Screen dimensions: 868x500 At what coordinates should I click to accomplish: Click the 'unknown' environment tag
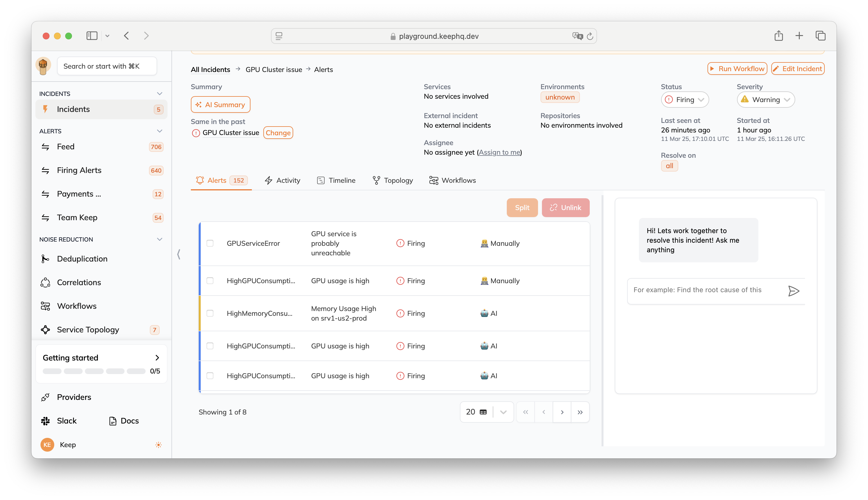click(560, 98)
